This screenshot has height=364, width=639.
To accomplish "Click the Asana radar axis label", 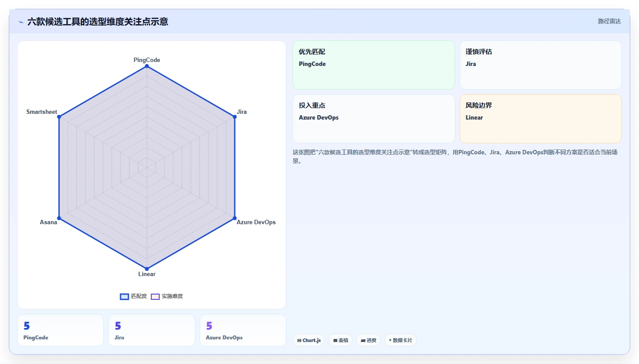I will point(48,222).
